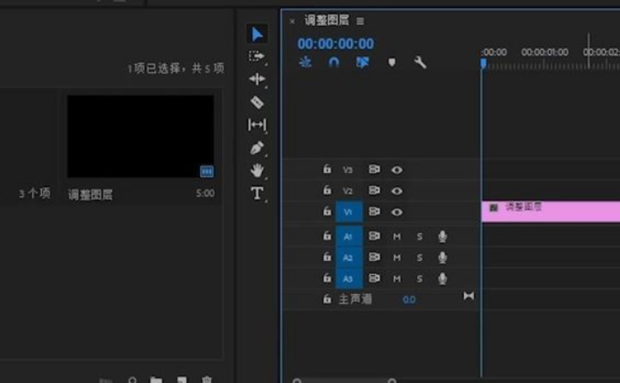Mute audio track A3
620x383 pixels.
click(x=397, y=279)
